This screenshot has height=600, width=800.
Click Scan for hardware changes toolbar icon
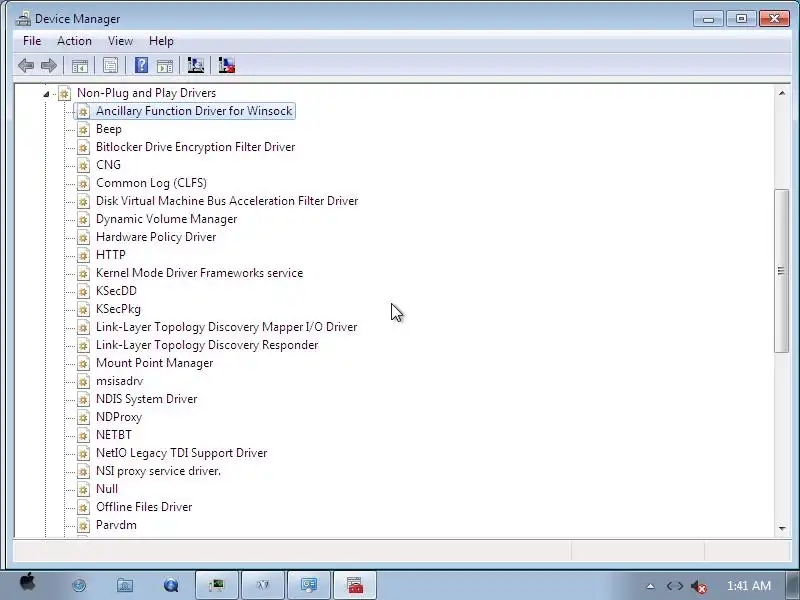(195, 65)
